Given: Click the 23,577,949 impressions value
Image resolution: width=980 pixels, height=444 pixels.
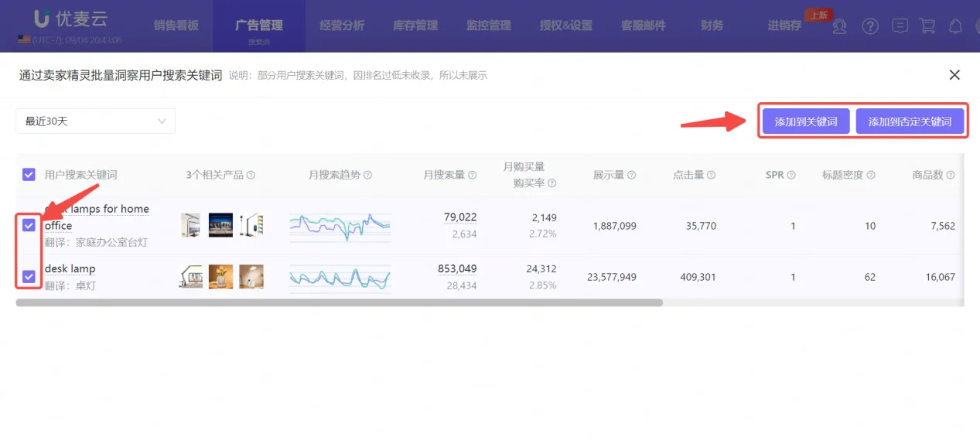Looking at the screenshot, I should point(612,277).
